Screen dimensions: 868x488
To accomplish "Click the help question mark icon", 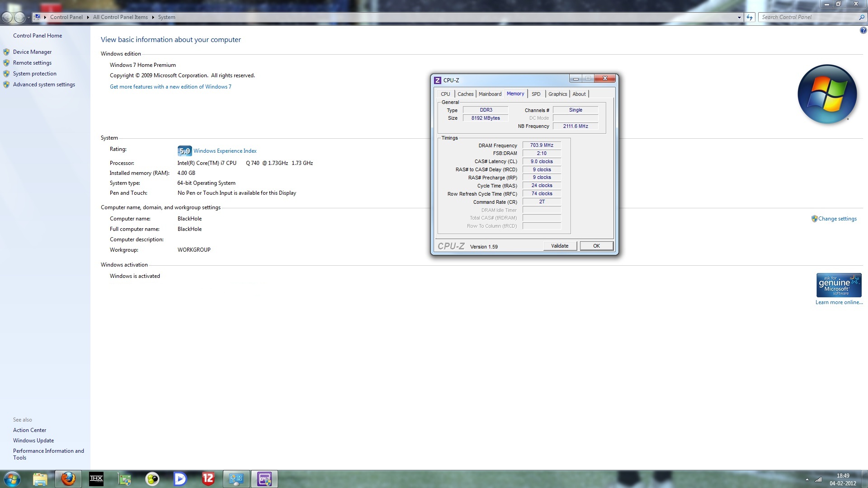I will click(863, 31).
